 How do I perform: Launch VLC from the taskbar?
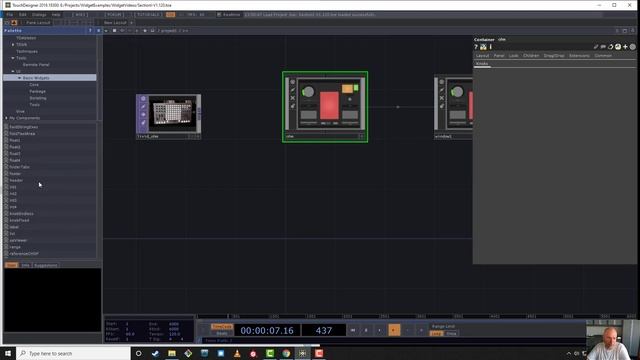(237, 353)
